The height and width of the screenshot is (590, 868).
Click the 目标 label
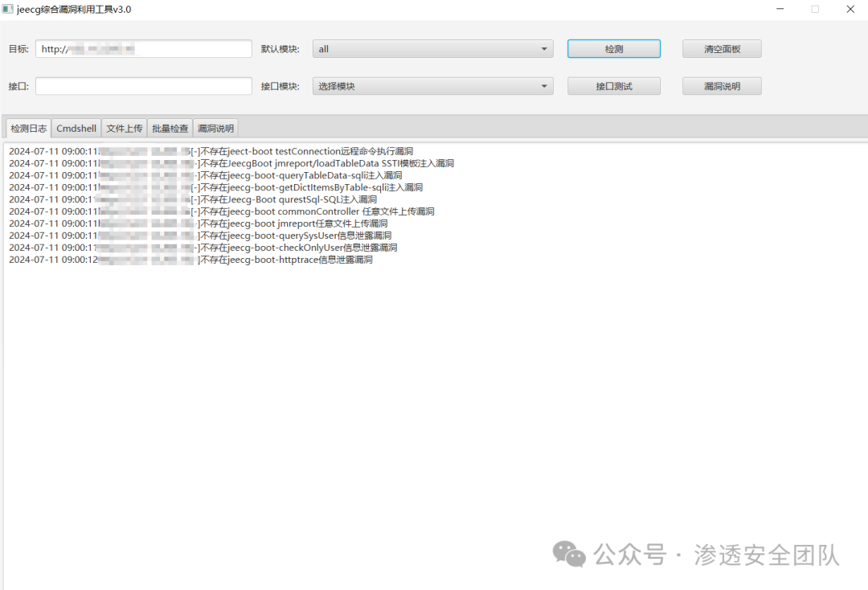[x=18, y=49]
